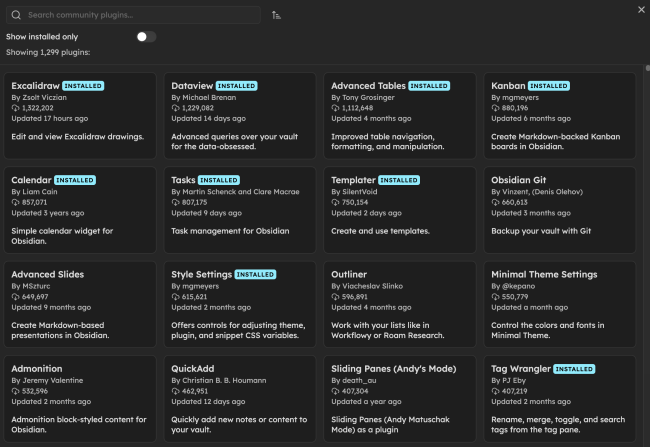Image resolution: width=650 pixels, height=447 pixels.
Task: Select the Admonition plugin title
Action: click(x=37, y=369)
